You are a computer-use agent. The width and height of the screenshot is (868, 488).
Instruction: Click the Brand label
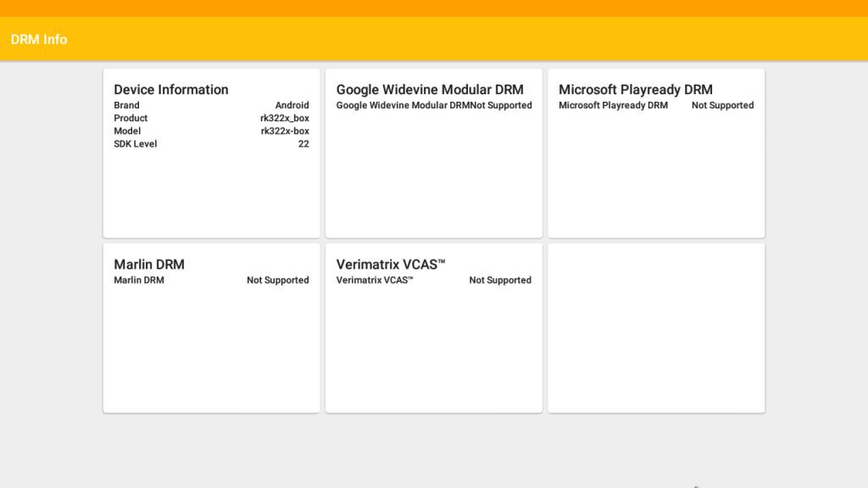[x=127, y=105]
